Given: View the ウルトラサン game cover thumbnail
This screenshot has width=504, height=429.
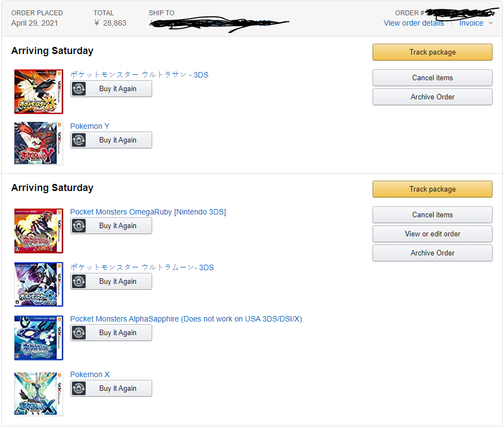Looking at the screenshot, I should tap(39, 92).
